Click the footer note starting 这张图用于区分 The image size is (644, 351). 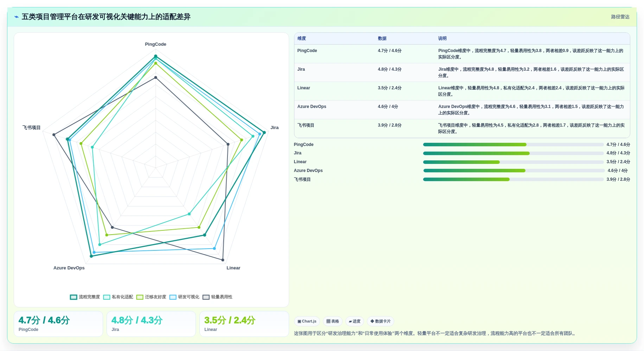[435, 333]
